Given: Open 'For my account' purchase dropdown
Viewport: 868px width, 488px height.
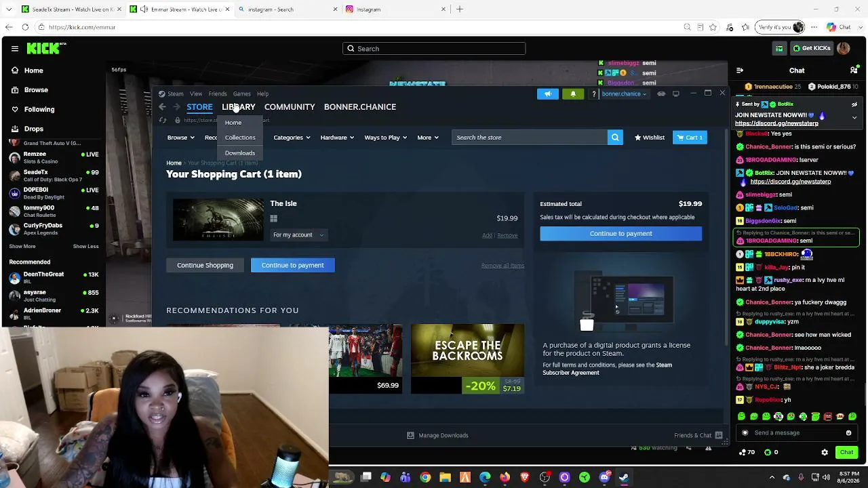Looking at the screenshot, I should [298, 235].
